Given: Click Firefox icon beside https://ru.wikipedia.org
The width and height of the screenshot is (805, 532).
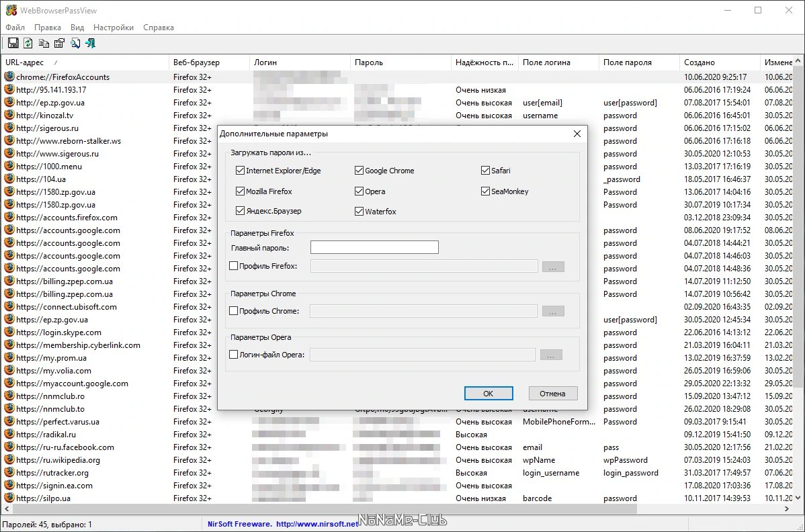Looking at the screenshot, I should click(9, 459).
